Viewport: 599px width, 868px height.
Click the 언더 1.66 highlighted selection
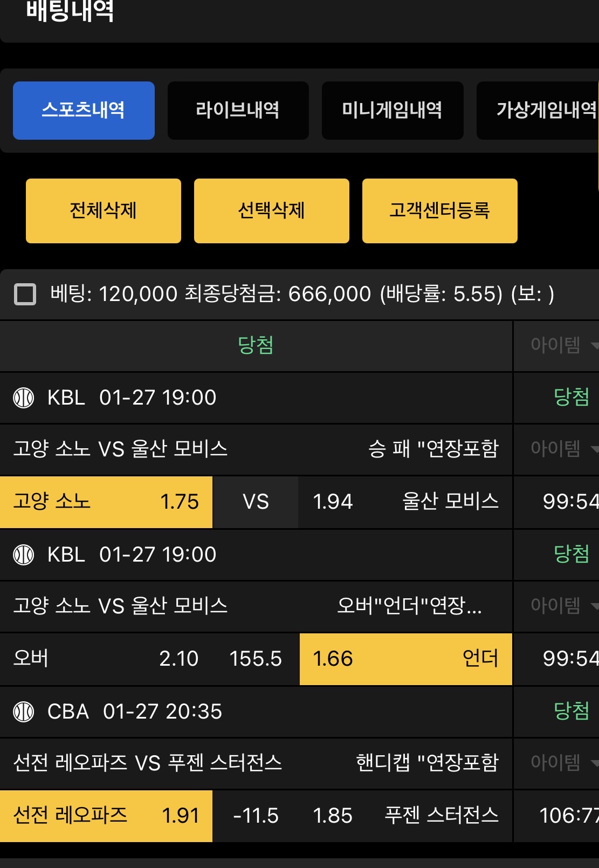tap(404, 659)
